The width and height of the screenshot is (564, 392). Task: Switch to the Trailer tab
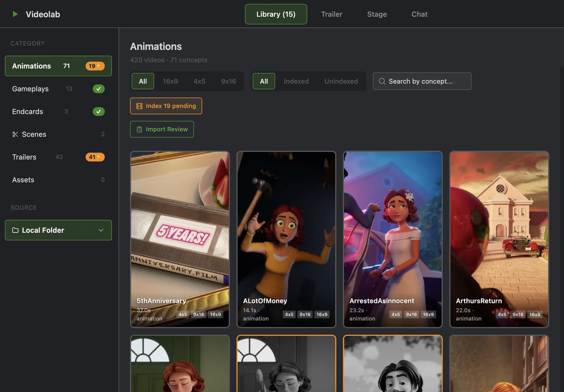pos(332,14)
